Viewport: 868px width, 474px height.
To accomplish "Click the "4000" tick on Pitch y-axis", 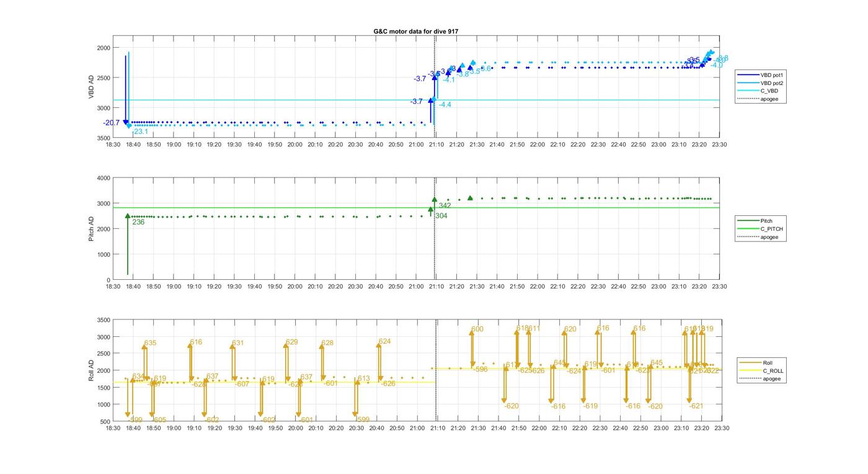I will [x=104, y=179].
